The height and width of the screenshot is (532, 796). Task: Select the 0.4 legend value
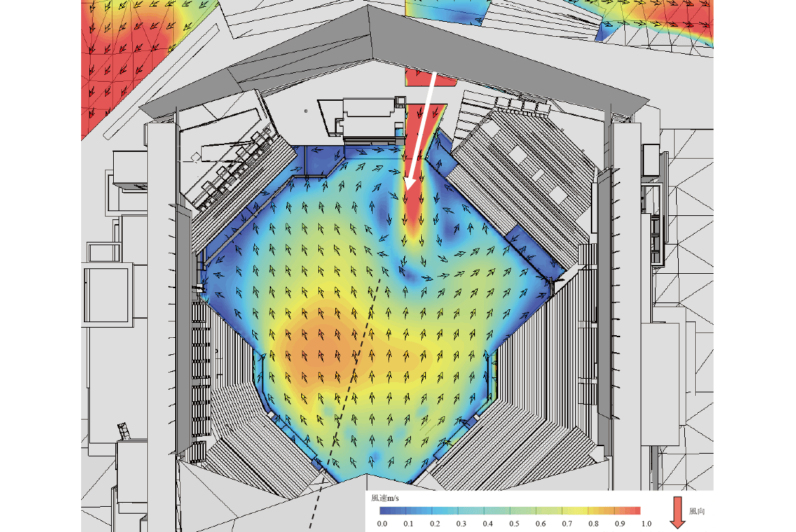click(487, 524)
